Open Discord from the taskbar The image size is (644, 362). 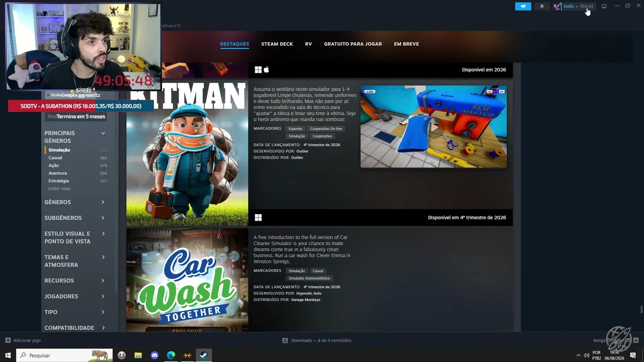[x=155, y=355]
